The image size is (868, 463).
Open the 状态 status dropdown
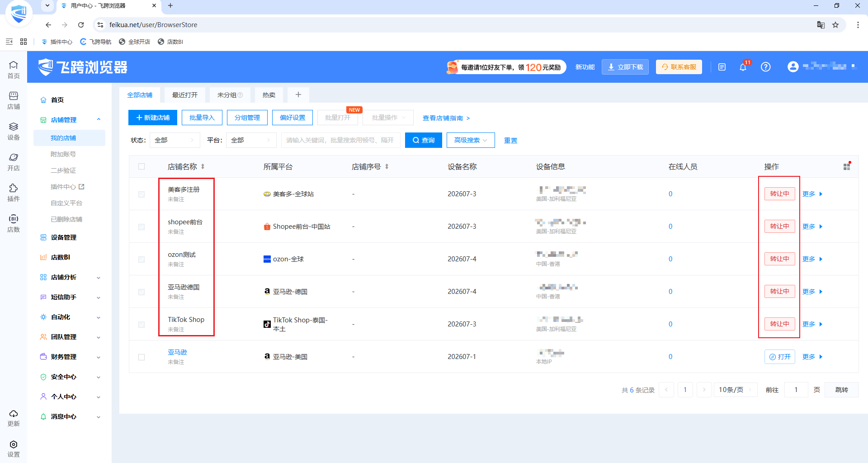click(x=175, y=140)
